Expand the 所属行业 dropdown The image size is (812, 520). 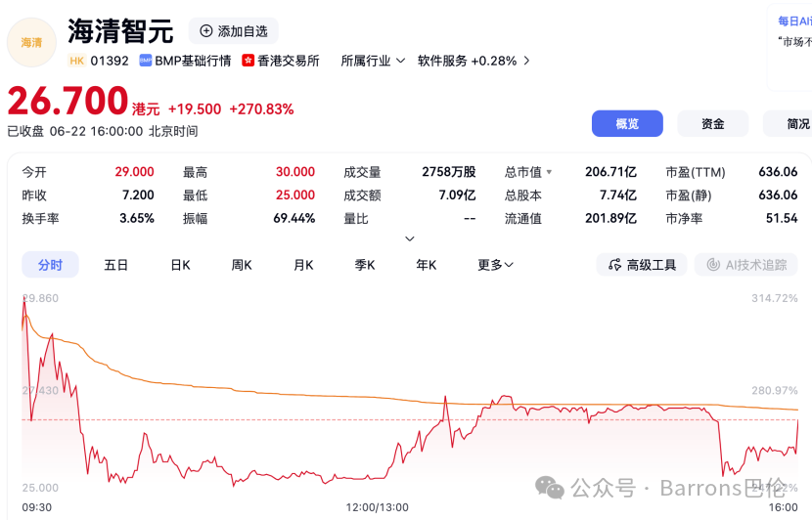tap(373, 61)
